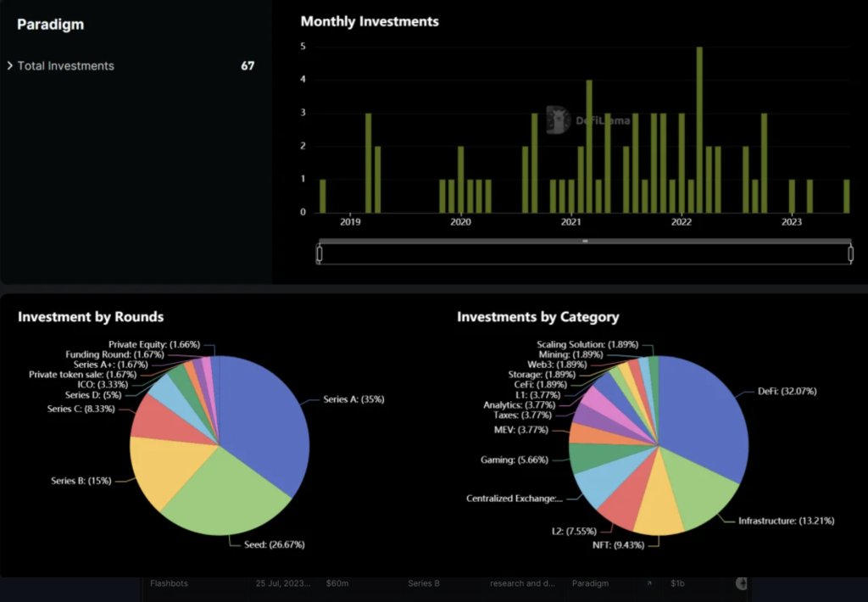Grab the left handle of the date range slider

320,254
